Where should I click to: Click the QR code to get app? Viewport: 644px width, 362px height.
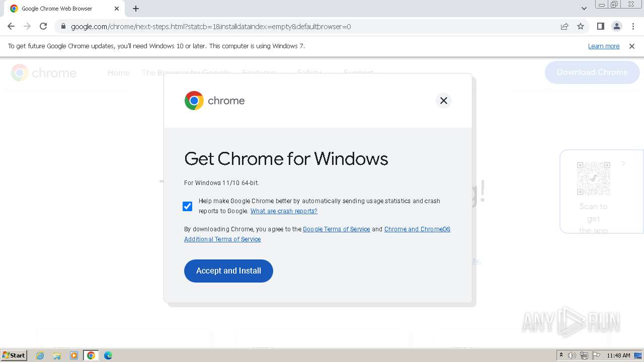[x=593, y=178]
